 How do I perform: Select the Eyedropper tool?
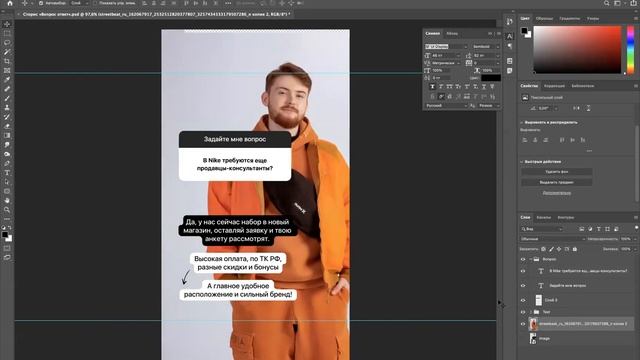tap(7, 80)
